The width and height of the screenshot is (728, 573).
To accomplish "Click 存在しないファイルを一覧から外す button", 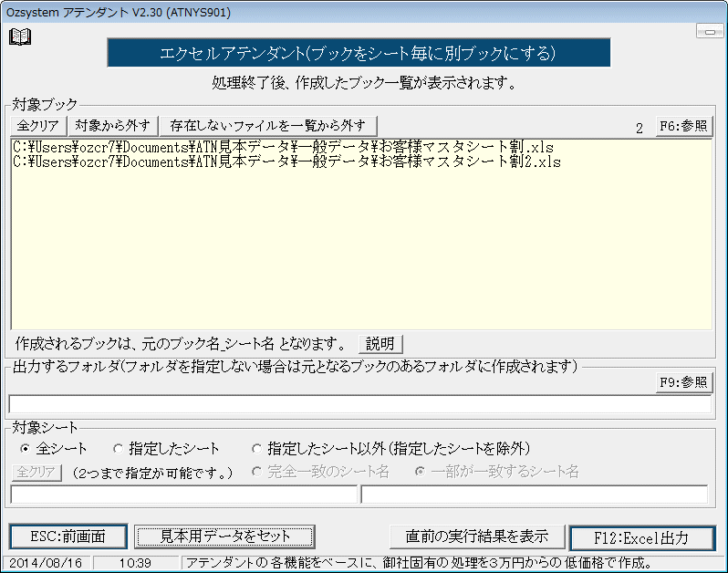I will coord(268,126).
